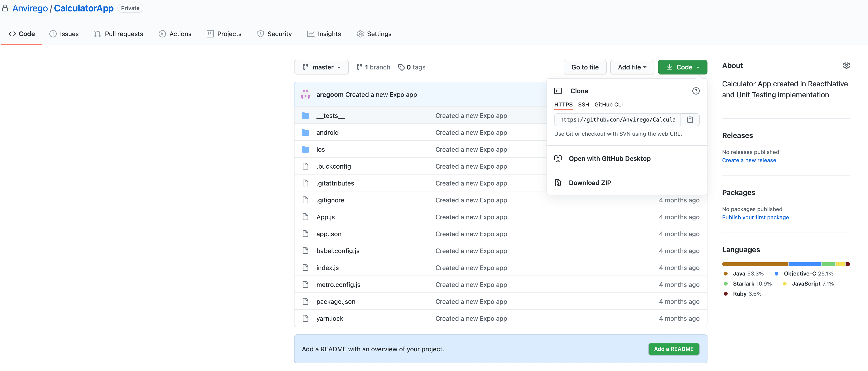Open About settings gear icon
868x371 pixels.
pyautogui.click(x=846, y=65)
